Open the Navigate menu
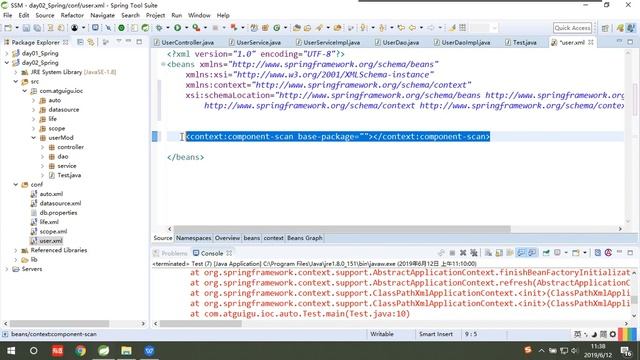The image size is (640, 360). 102,15
